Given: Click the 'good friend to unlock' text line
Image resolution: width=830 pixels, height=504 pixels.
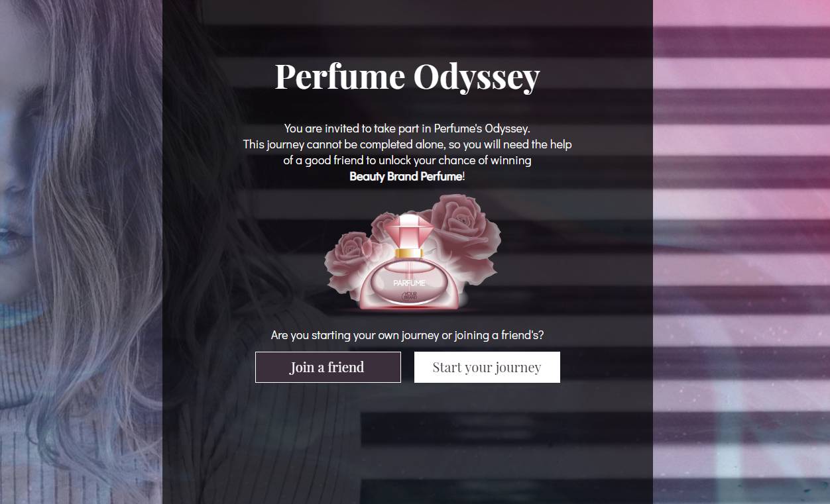Looking at the screenshot, I should tap(407, 160).
